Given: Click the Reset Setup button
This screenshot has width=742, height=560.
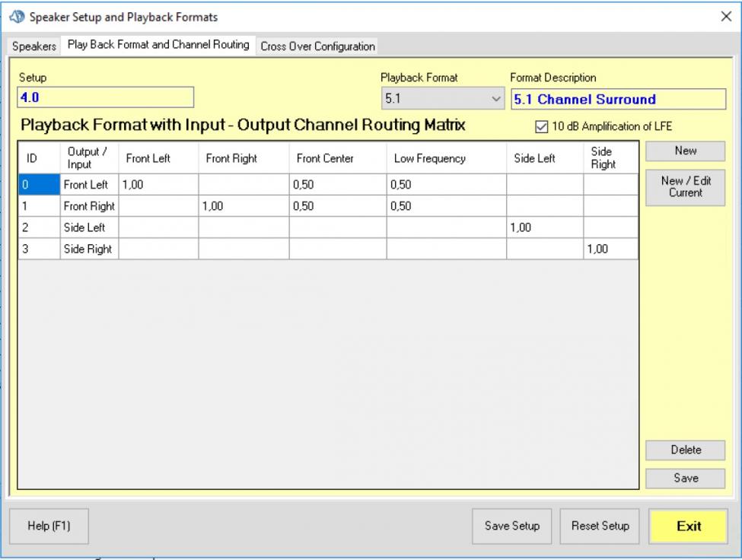Looking at the screenshot, I should point(600,526).
